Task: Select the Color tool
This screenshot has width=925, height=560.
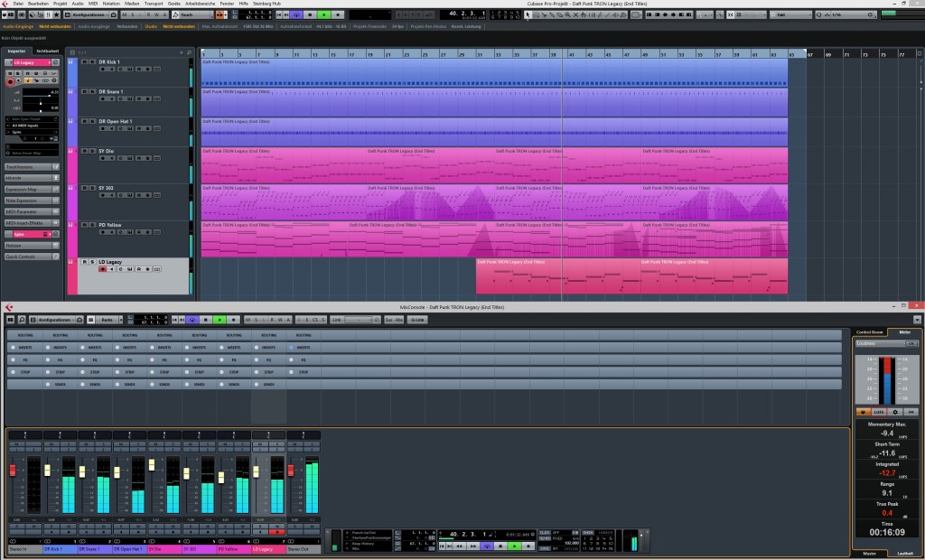Action: (623, 14)
